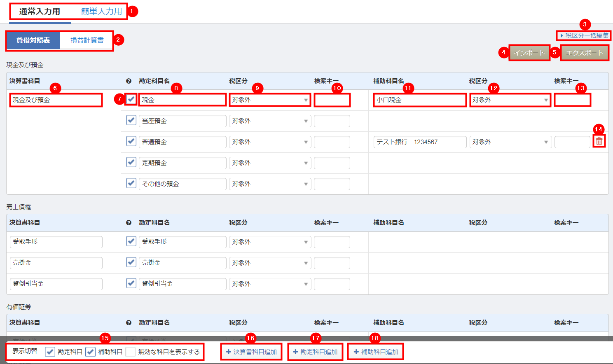Click 検索キー field for 現金 account
613x364 pixels.
tap(332, 100)
